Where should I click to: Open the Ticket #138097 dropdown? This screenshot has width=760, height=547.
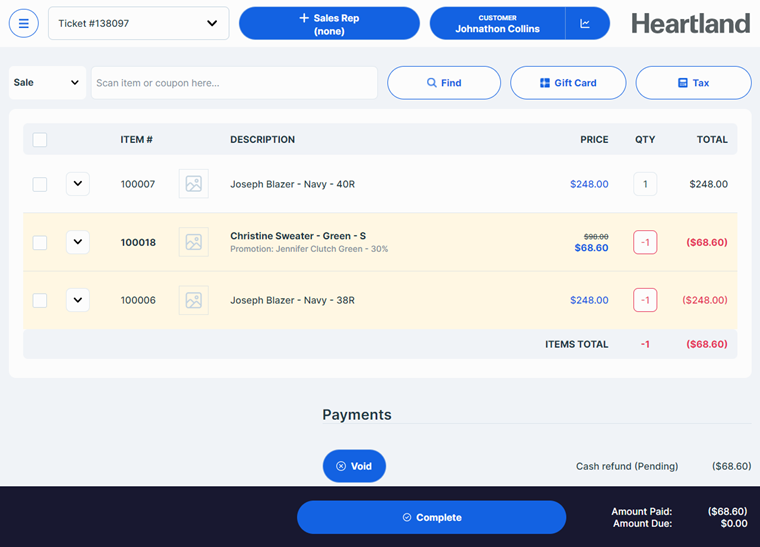coord(138,23)
